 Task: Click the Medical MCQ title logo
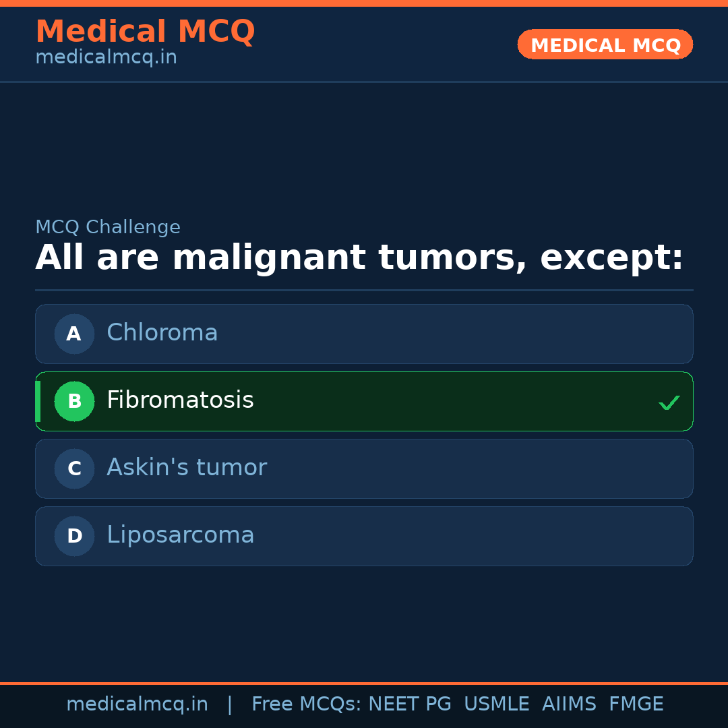click(x=145, y=31)
